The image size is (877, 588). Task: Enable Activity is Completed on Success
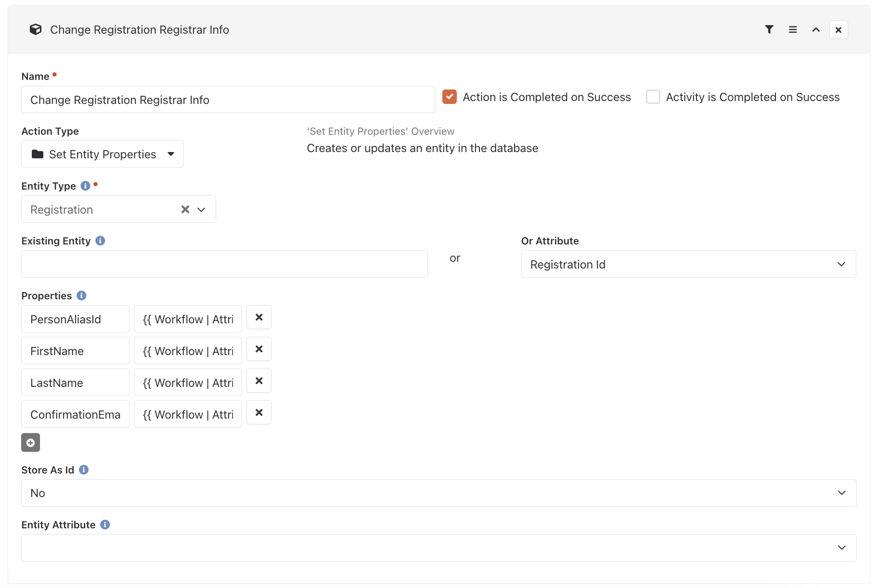(653, 97)
